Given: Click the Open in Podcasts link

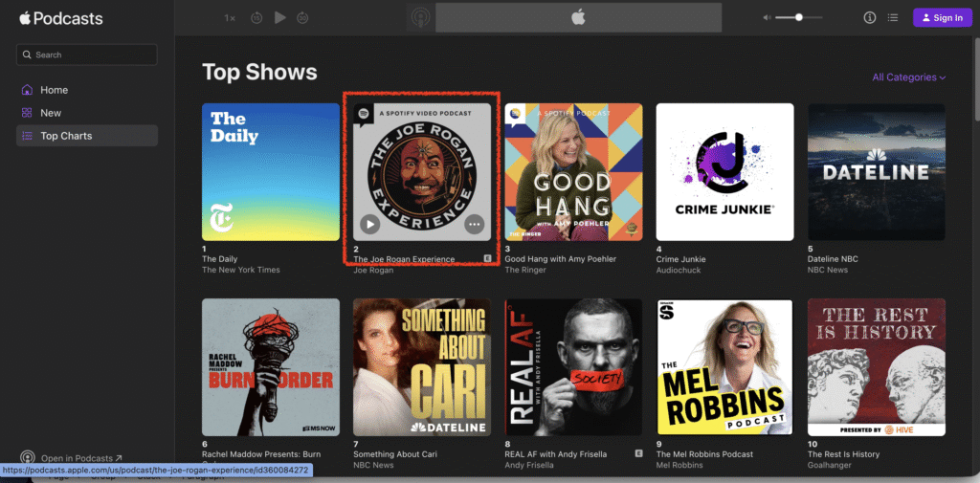Looking at the screenshot, I should pyautogui.click(x=80, y=458).
